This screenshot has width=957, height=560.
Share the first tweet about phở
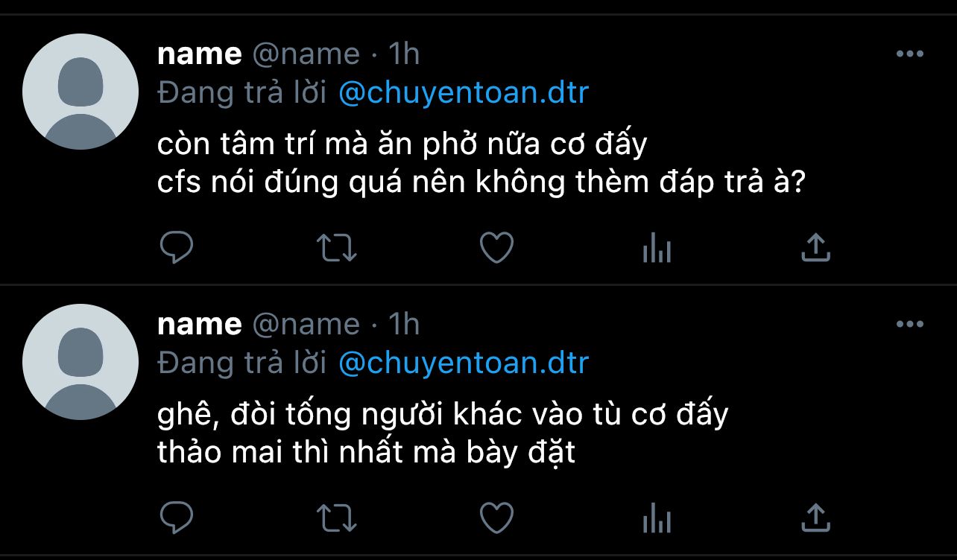[815, 248]
